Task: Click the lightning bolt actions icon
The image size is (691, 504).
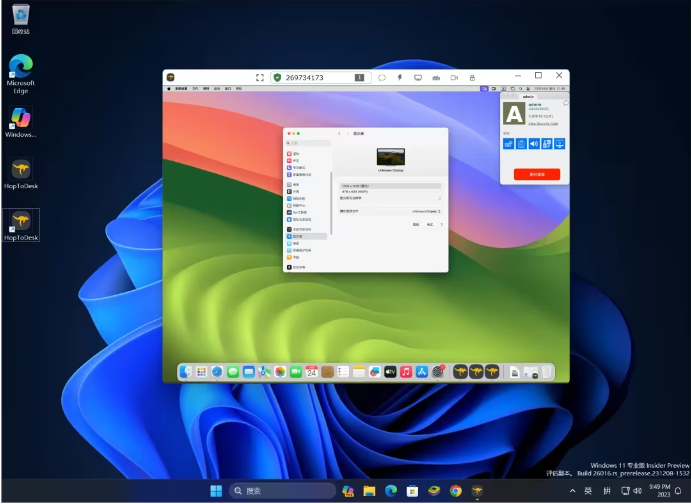Action: 399,77
